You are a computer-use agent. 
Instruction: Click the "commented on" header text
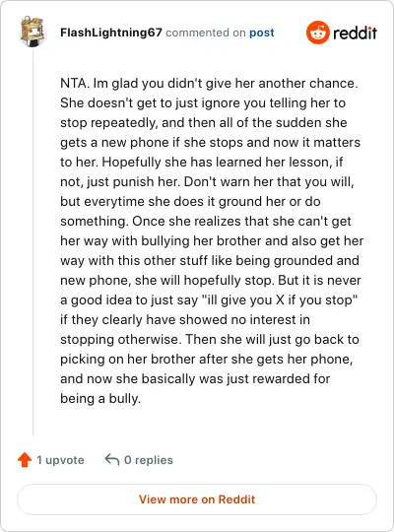(x=205, y=33)
